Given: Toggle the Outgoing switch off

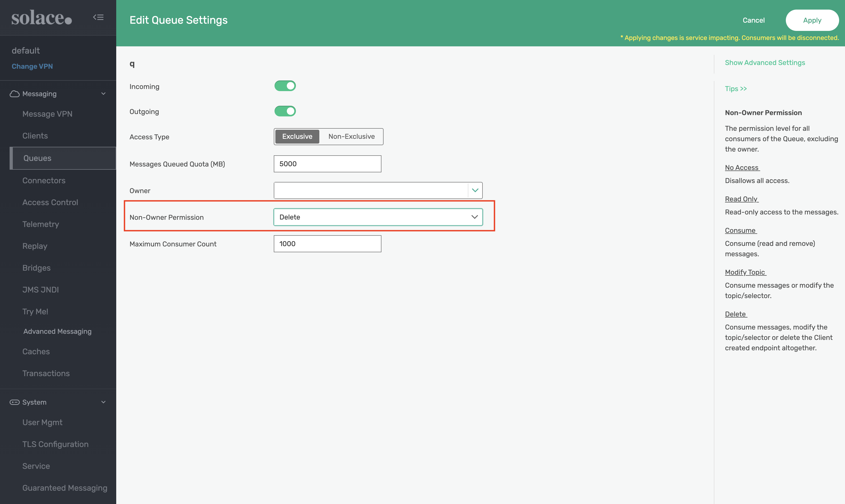Looking at the screenshot, I should pyautogui.click(x=285, y=111).
